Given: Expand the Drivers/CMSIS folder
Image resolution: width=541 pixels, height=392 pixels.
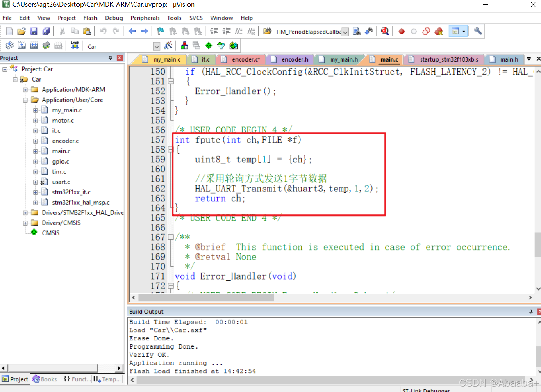Looking at the screenshot, I should pos(25,223).
